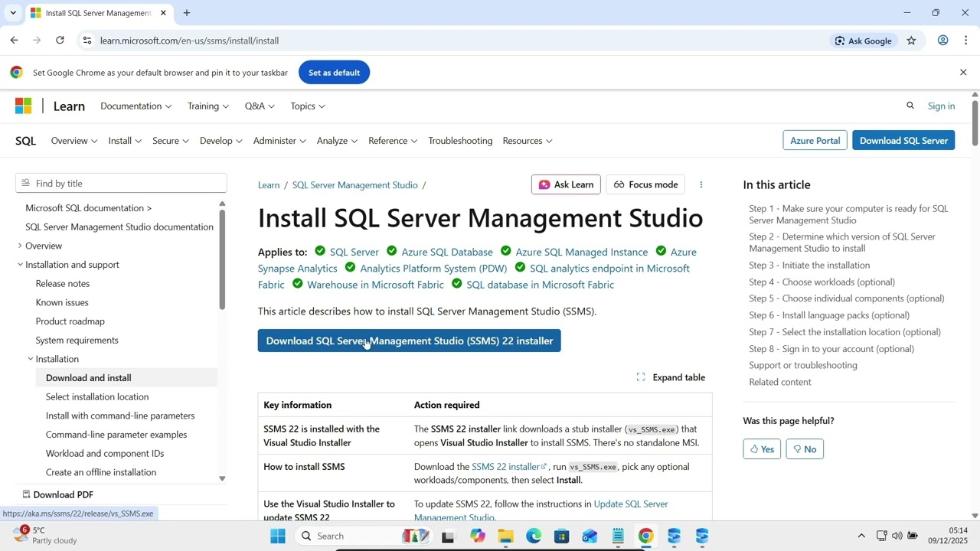Open a new tab with plus icon
Screen dimensions: 980x551
coord(186,13)
